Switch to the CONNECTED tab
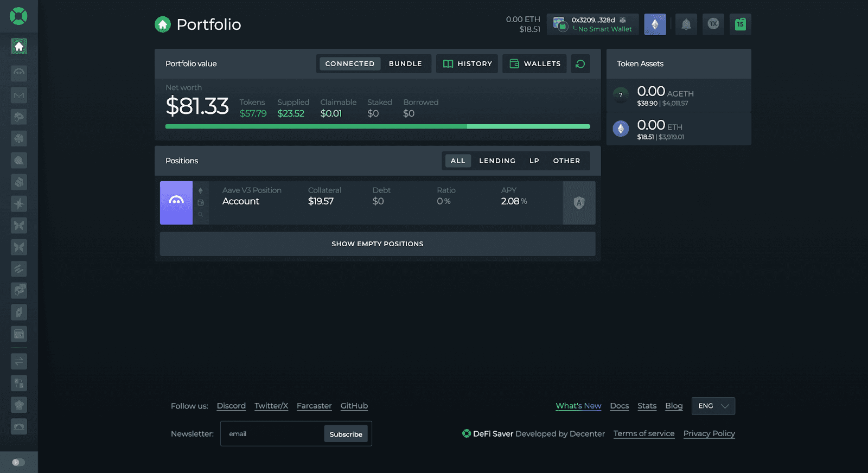Viewport: 868px width, 473px height. [x=350, y=63]
